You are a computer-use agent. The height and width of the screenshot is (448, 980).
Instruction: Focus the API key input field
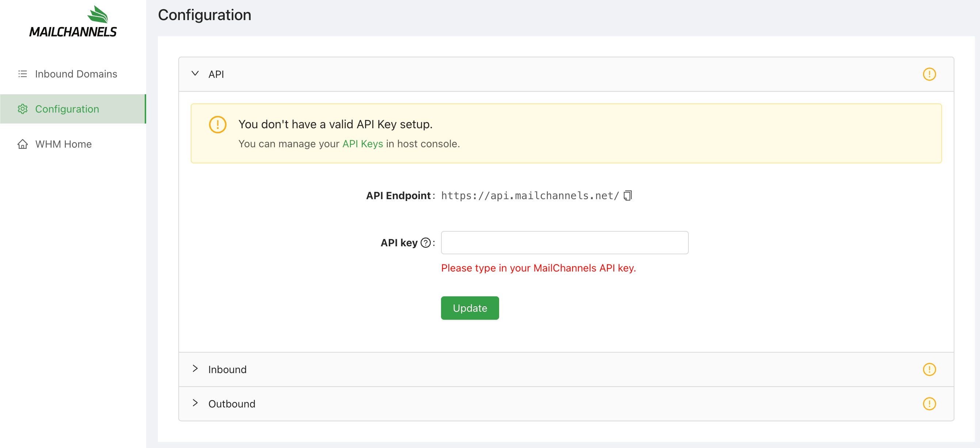coord(565,243)
